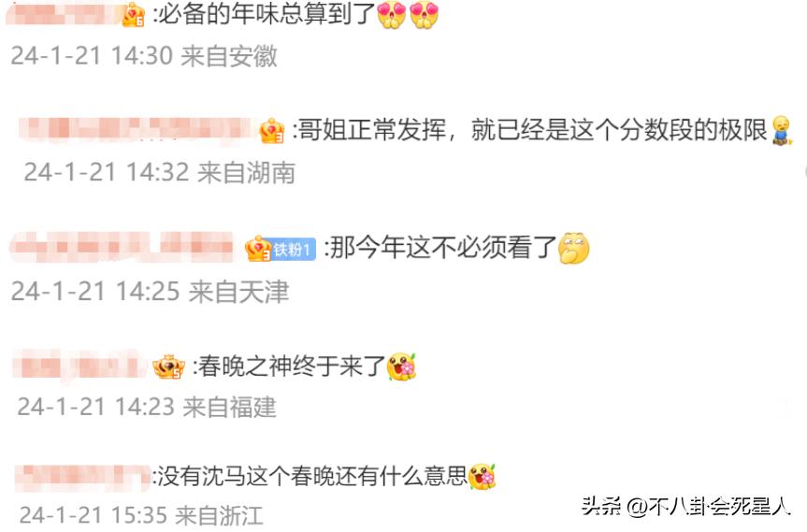
Task: Click second heart-eyes emoji in top comment
Action: [424, 14]
